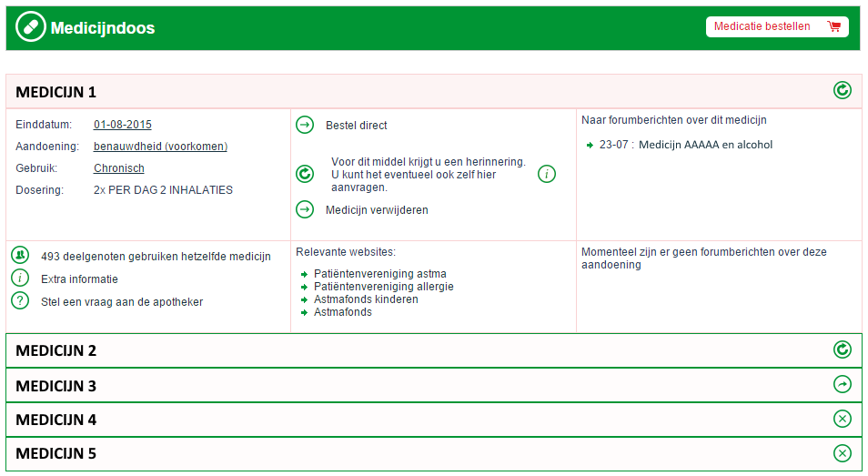
Task: Open Patiëntenvereniging astma website link
Action: pyautogui.click(x=379, y=273)
